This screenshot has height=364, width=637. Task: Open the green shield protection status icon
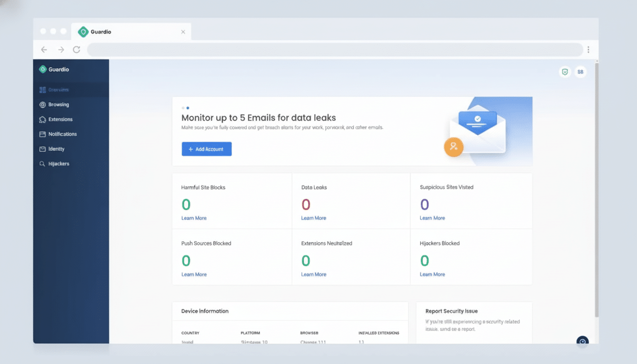click(564, 72)
